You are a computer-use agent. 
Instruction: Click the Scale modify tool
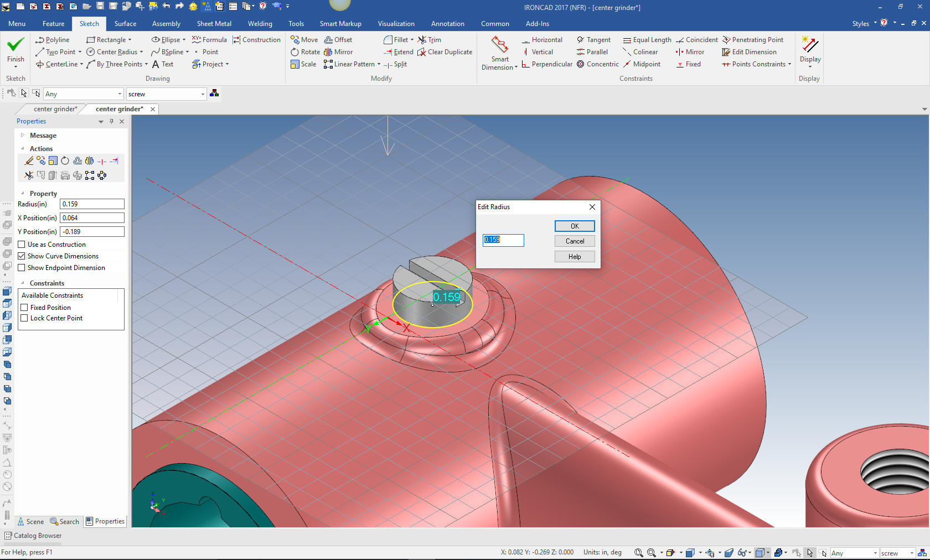(x=303, y=64)
